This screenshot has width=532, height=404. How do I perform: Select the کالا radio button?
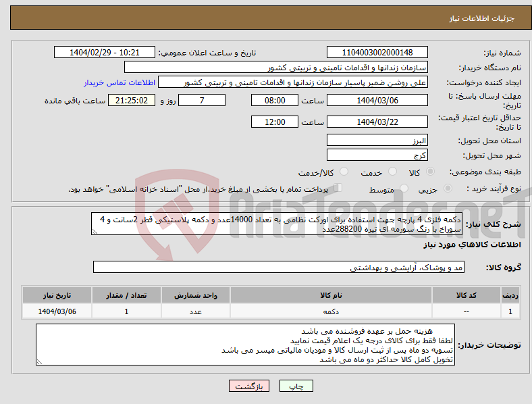(430, 172)
